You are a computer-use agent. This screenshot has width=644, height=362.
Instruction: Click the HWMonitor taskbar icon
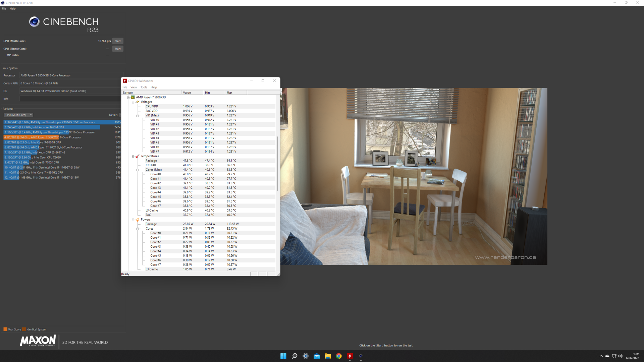coord(350,356)
